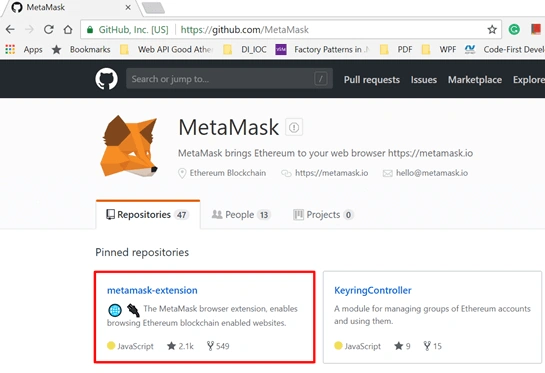Image resolution: width=545 pixels, height=373 pixels.
Task: Open the Bookmarks folder in bookmarks bar
Action: pos(81,50)
